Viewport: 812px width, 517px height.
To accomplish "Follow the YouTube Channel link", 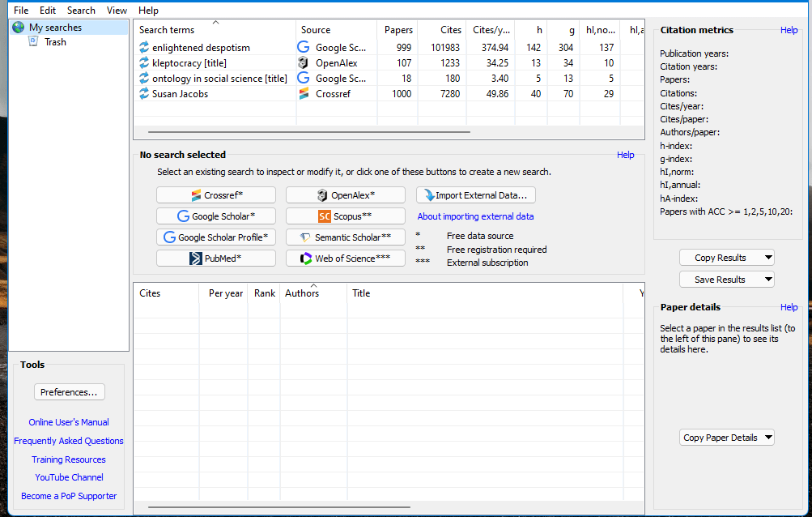I will coord(69,477).
